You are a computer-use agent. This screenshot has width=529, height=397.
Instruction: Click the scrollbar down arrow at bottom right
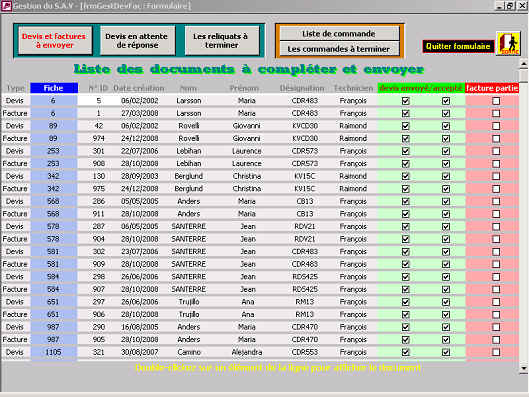click(524, 368)
